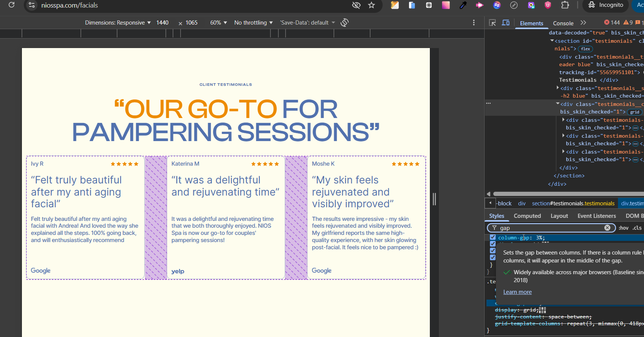
Task: Toggle the device toolbar icon
Action: 506,23
